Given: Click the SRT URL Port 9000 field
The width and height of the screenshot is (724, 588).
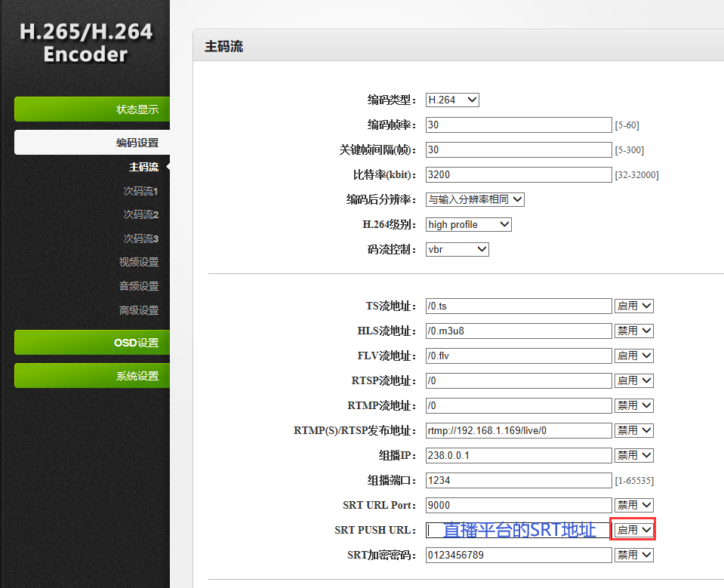Looking at the screenshot, I should point(519,506).
